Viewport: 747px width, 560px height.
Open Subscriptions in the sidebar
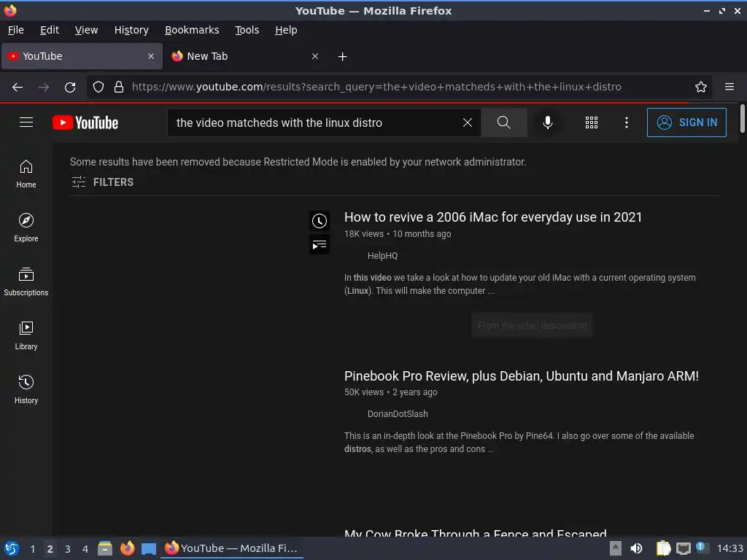tap(26, 282)
